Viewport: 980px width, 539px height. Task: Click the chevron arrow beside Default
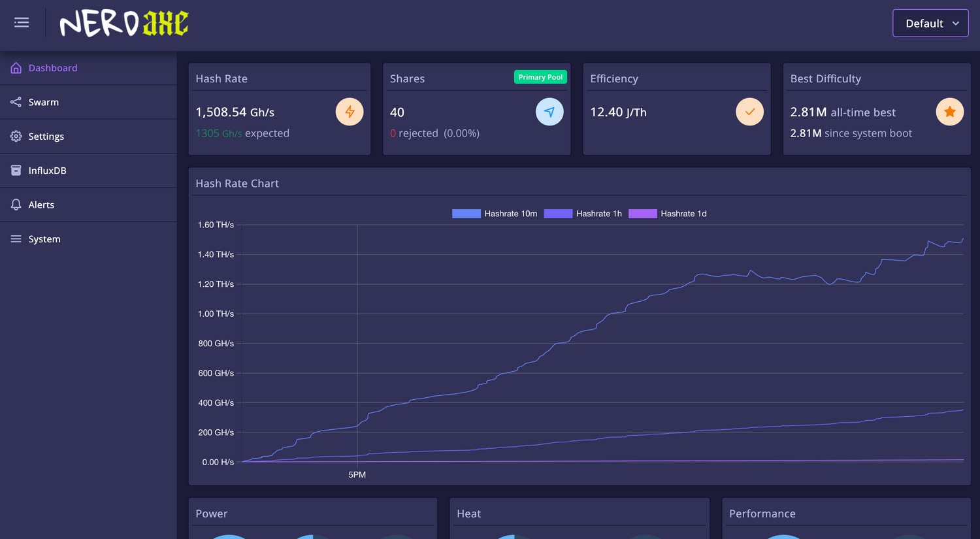956,24
